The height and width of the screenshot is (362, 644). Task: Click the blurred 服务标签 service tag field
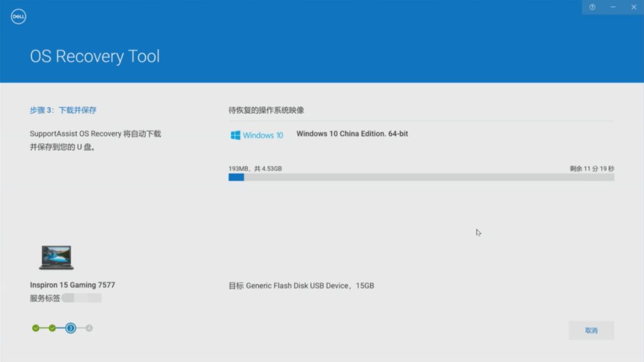click(x=83, y=298)
